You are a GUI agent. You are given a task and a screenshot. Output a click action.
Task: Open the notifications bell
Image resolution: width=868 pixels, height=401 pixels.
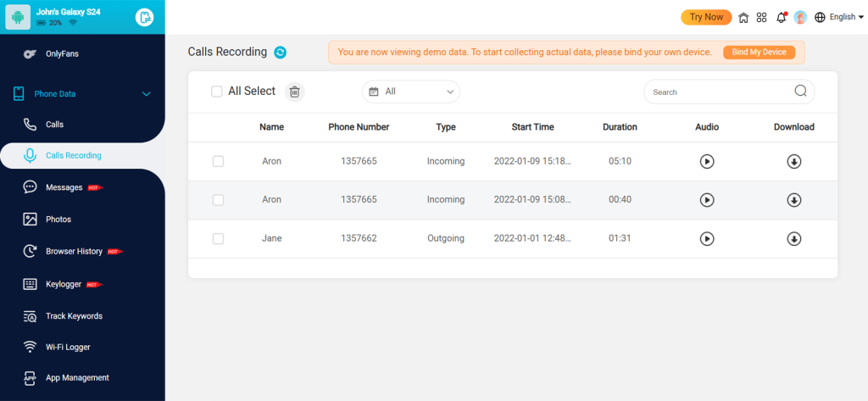(781, 17)
